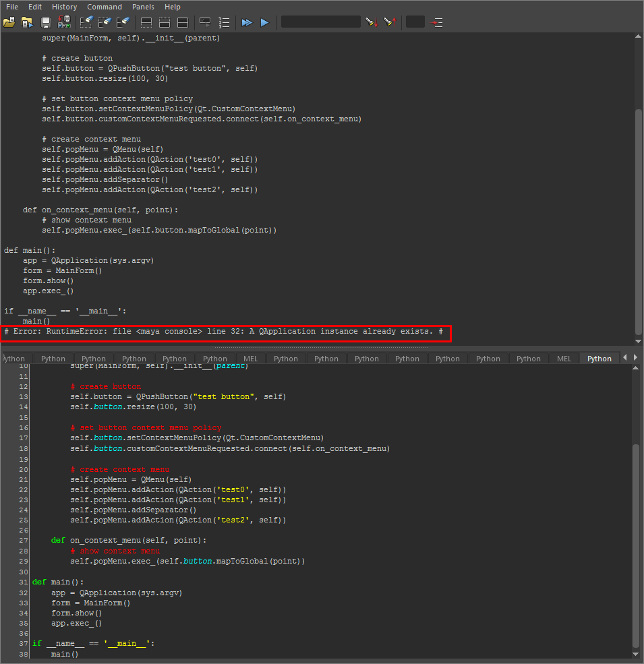The image size is (644, 664).
Task: Select the Source Script icon
Action: pyautogui.click(x=27, y=22)
